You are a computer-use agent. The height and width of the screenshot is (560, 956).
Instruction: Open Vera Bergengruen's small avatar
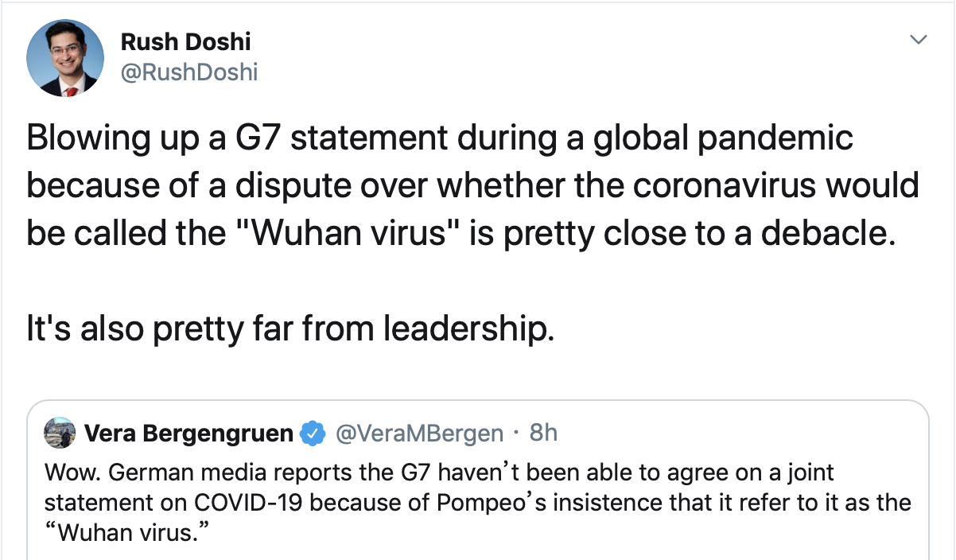(x=61, y=433)
